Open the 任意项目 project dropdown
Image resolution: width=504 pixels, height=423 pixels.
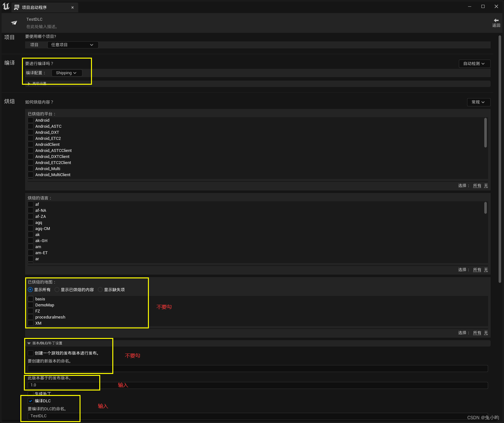[x=73, y=45]
